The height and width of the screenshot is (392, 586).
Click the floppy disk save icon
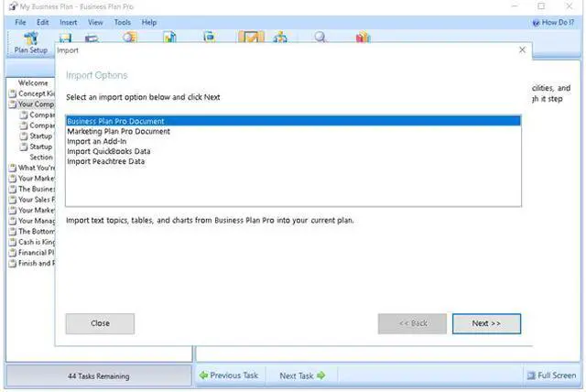pyautogui.click(x=65, y=38)
